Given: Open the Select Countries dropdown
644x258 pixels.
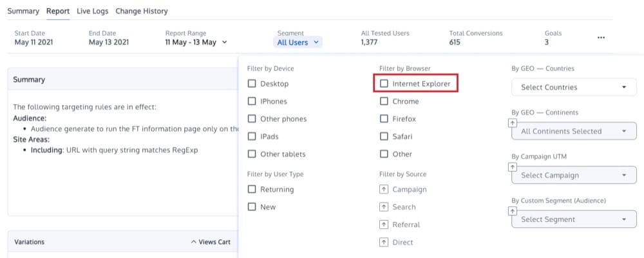Looking at the screenshot, I should click(x=569, y=87).
